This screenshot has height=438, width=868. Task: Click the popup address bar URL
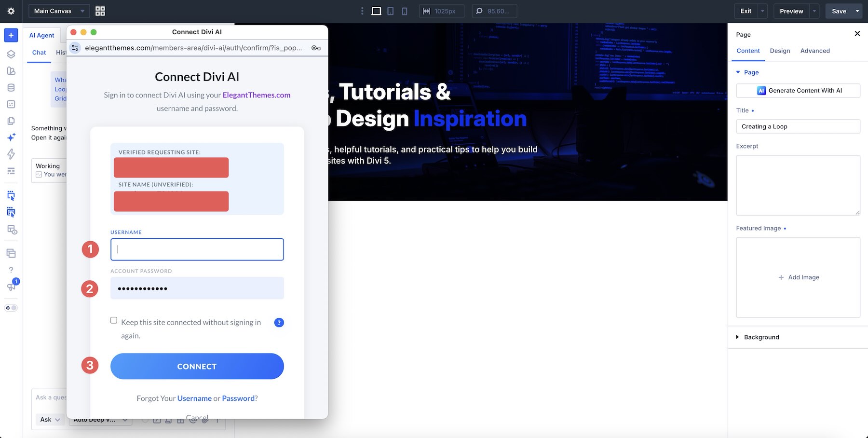tap(193, 48)
